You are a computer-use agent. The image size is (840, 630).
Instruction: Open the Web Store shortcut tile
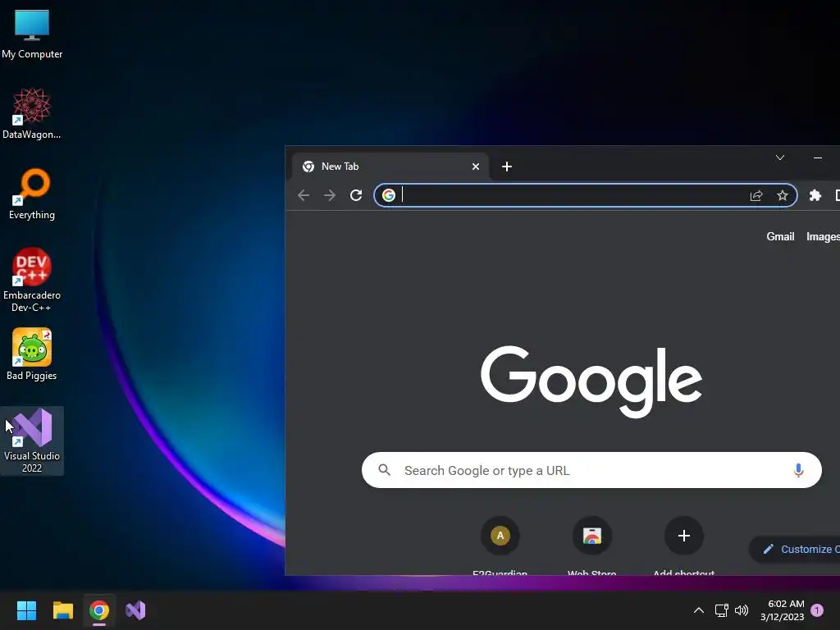[592, 546]
